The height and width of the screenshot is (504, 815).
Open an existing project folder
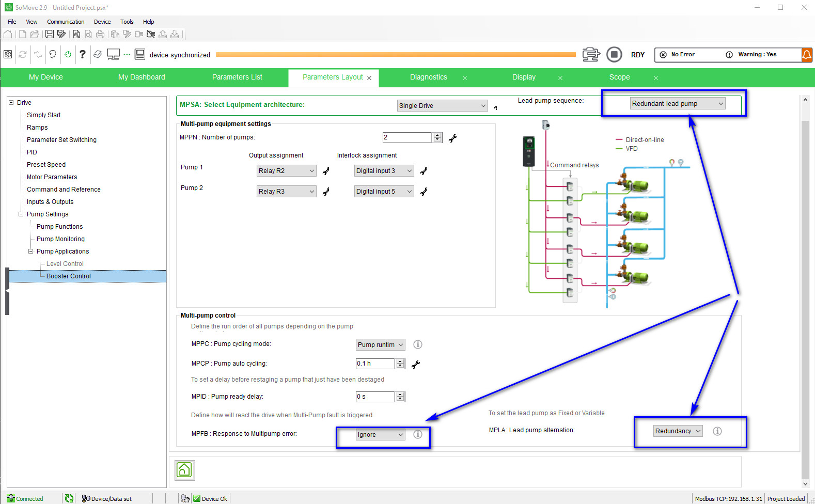pos(35,34)
